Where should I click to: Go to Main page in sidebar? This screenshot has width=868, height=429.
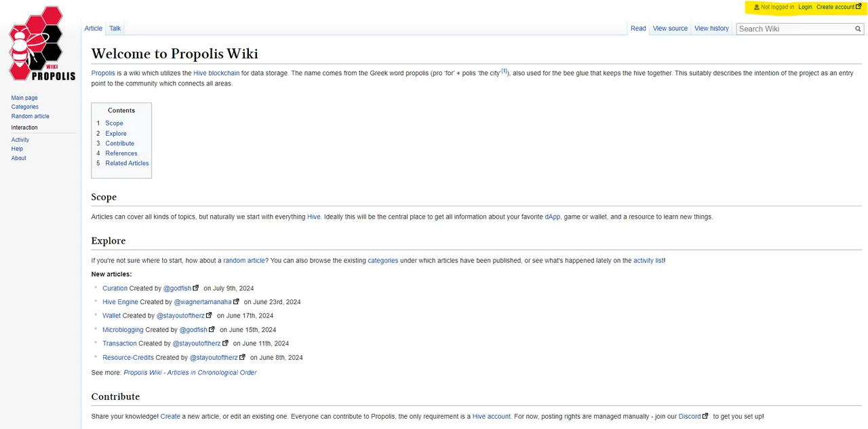[24, 98]
